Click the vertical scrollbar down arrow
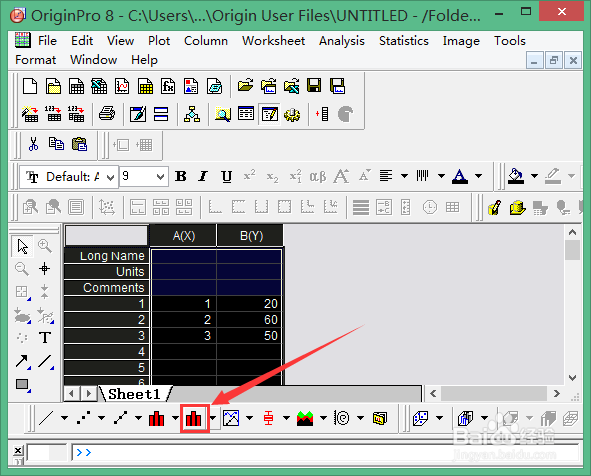Screen dimensions: 591x476 573,377
